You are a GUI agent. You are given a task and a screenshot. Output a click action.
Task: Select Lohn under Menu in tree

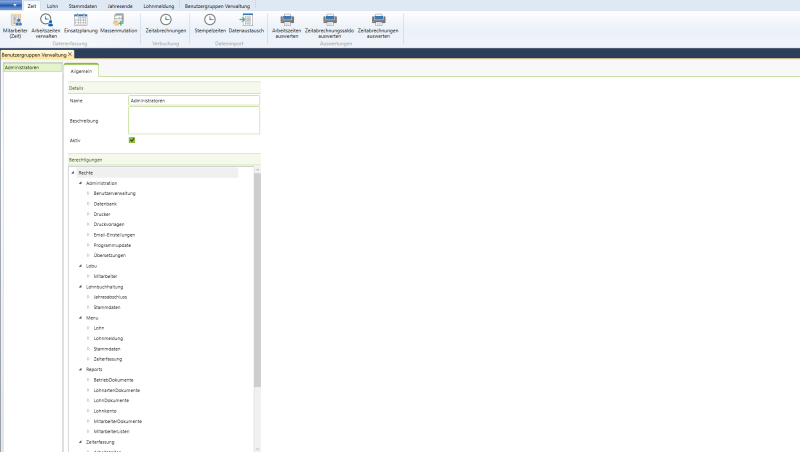click(x=99, y=328)
